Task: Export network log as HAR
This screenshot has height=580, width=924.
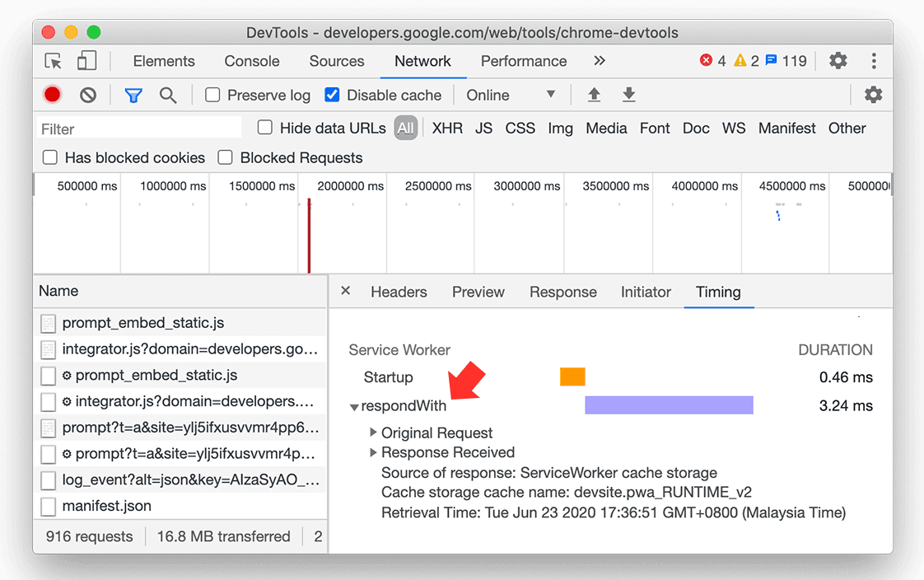Action: (629, 95)
